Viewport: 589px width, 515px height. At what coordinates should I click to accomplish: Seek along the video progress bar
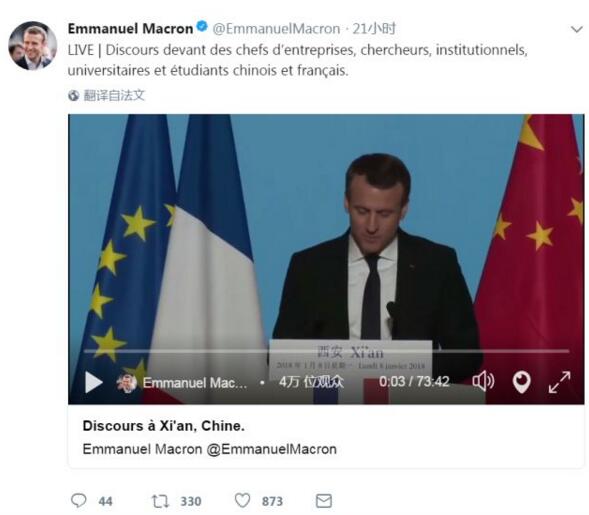tap(326, 351)
